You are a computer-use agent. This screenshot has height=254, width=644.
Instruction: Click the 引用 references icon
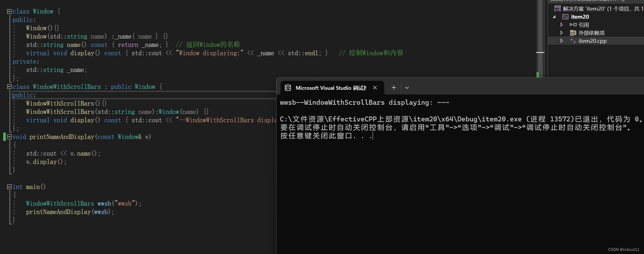coord(573,25)
